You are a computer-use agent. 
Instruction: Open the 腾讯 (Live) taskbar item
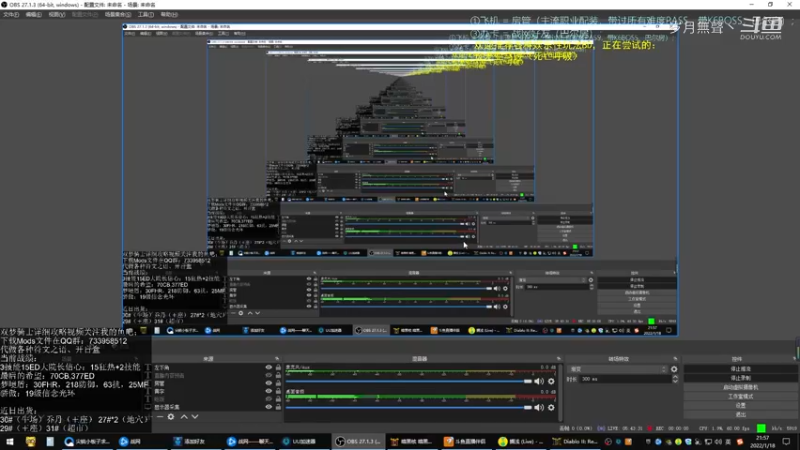(520, 441)
